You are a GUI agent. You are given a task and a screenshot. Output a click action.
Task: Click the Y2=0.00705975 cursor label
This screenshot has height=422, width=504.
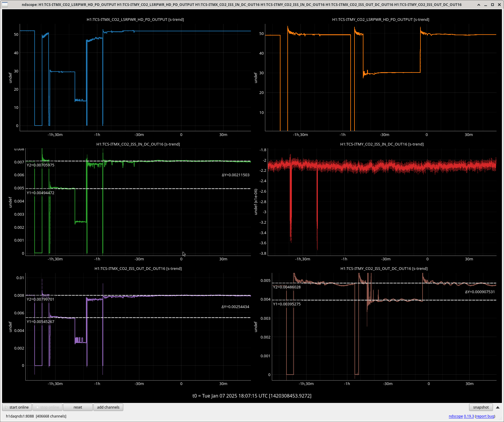coord(41,165)
